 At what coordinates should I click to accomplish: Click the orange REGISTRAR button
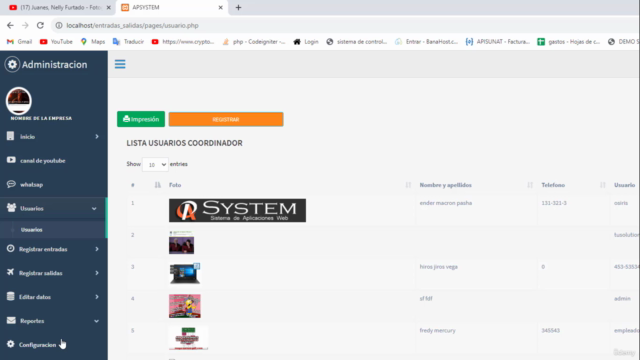[226, 119]
